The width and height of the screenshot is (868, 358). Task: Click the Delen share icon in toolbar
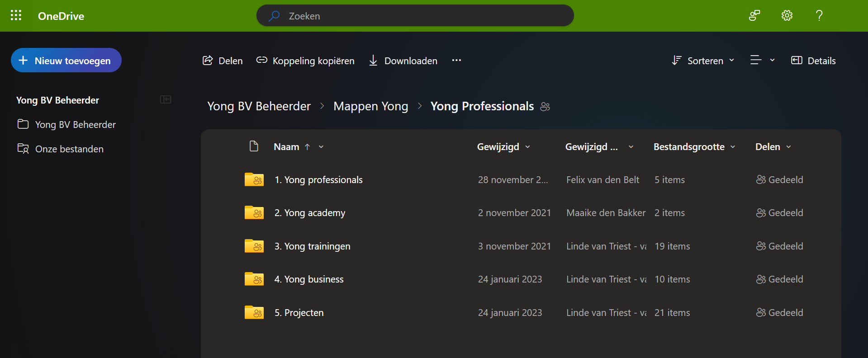[x=208, y=61]
